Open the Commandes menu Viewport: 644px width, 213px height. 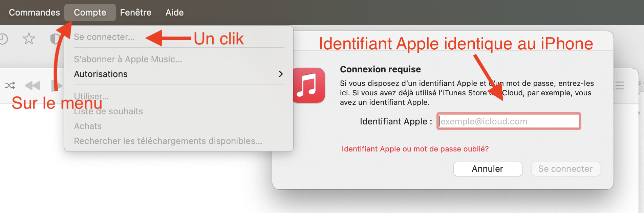click(x=34, y=13)
